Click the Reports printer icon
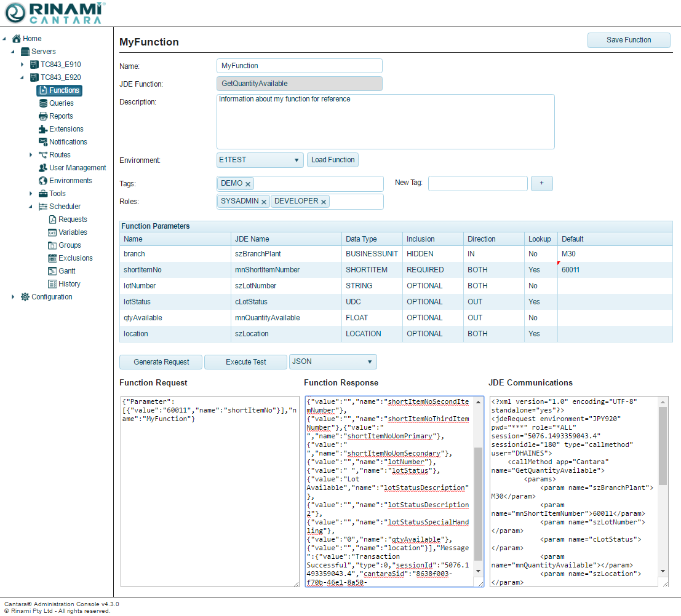The height and width of the screenshot is (616, 681). [x=43, y=116]
